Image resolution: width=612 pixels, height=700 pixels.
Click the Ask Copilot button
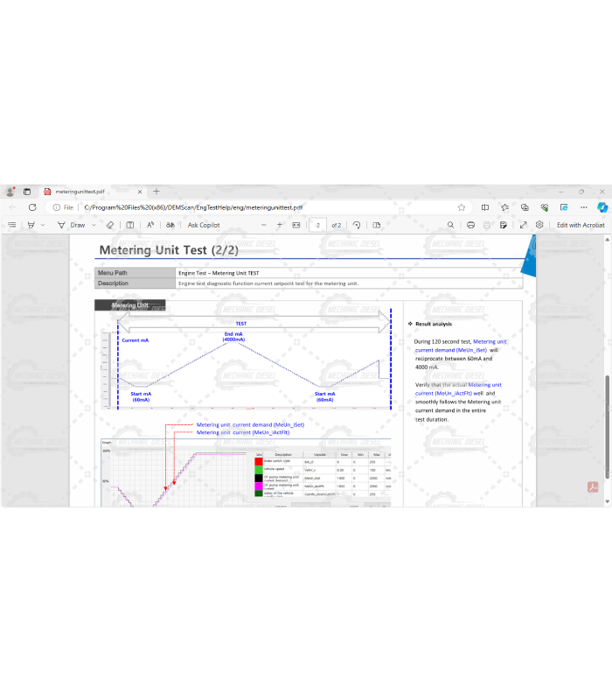click(204, 225)
